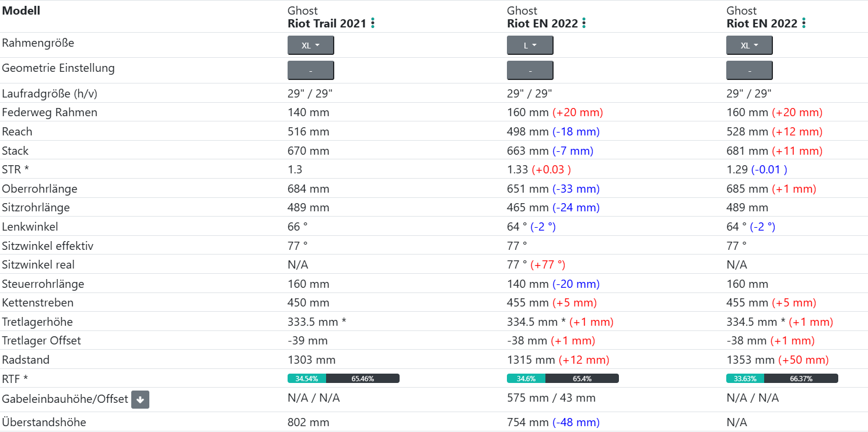868x432 pixels.
Task: Open the options menu beside Riot Trail 2021
Action: [373, 23]
